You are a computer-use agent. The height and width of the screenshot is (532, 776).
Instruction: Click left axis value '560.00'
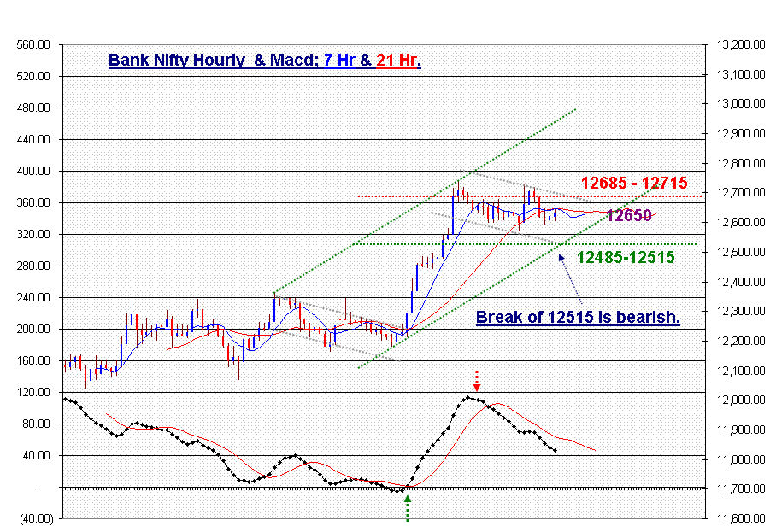pos(33,45)
